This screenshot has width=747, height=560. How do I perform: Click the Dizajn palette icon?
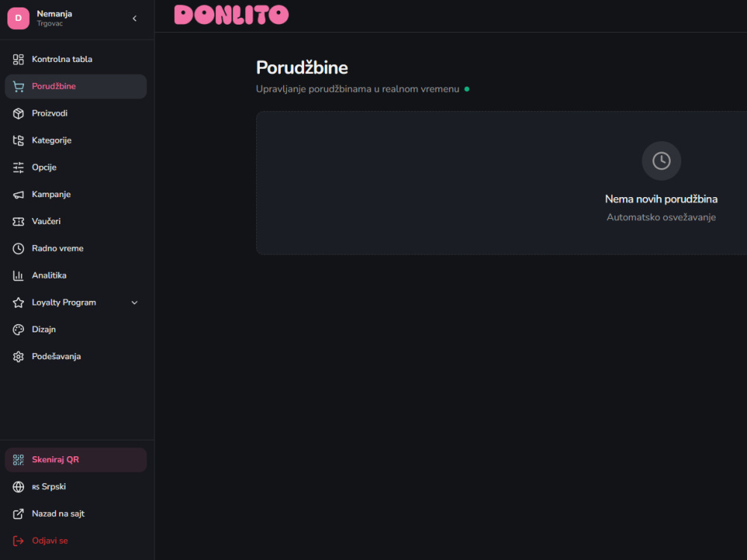click(18, 329)
